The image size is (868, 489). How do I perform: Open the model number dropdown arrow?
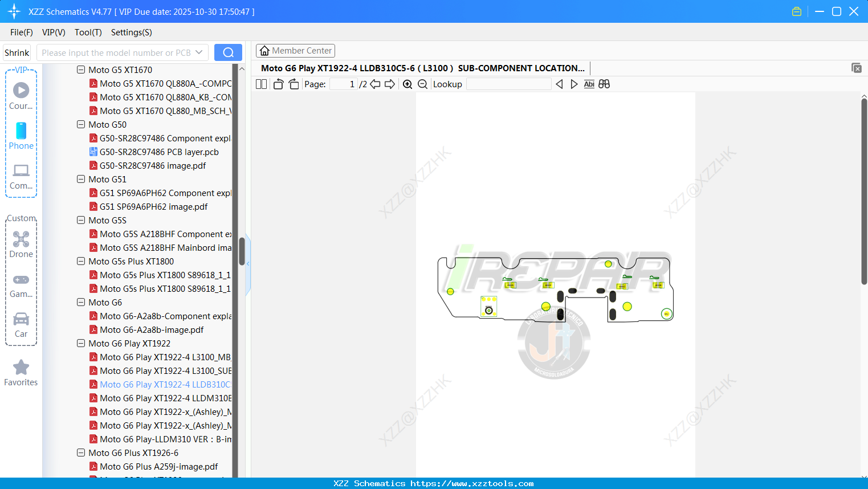[199, 52]
